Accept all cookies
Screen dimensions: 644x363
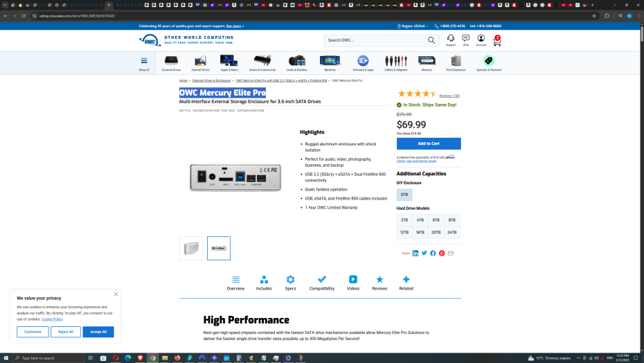click(98, 332)
